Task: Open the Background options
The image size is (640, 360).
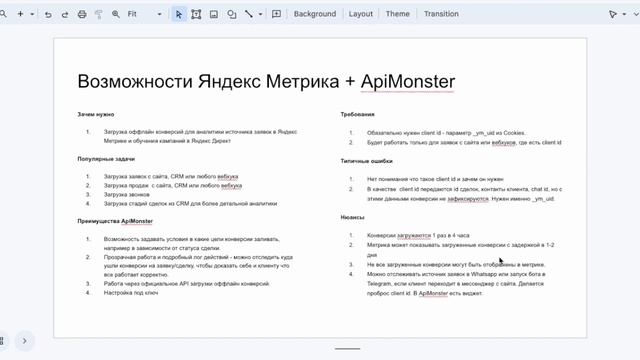Action: (x=315, y=14)
